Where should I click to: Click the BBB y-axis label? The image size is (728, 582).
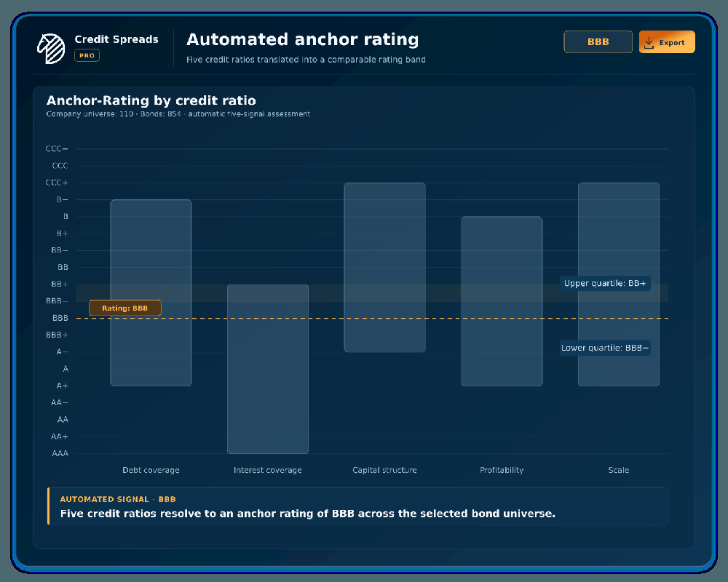pos(60,318)
